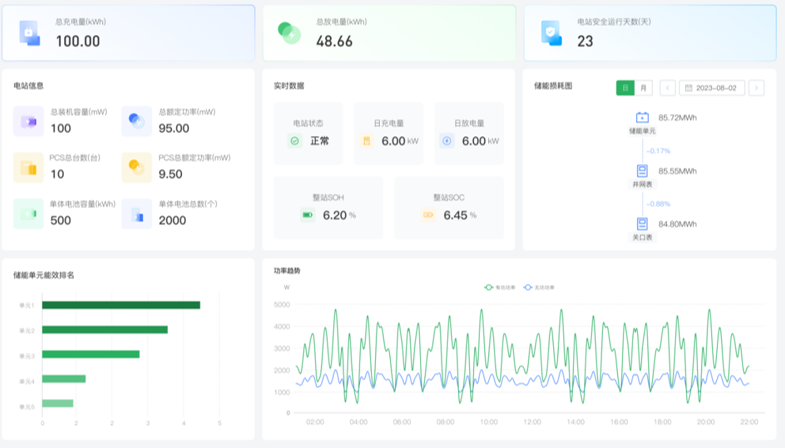Go to next date with right arrow

pyautogui.click(x=756, y=88)
